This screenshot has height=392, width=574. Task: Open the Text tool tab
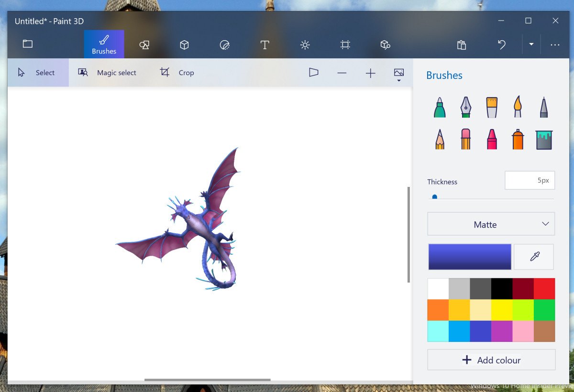coord(265,44)
